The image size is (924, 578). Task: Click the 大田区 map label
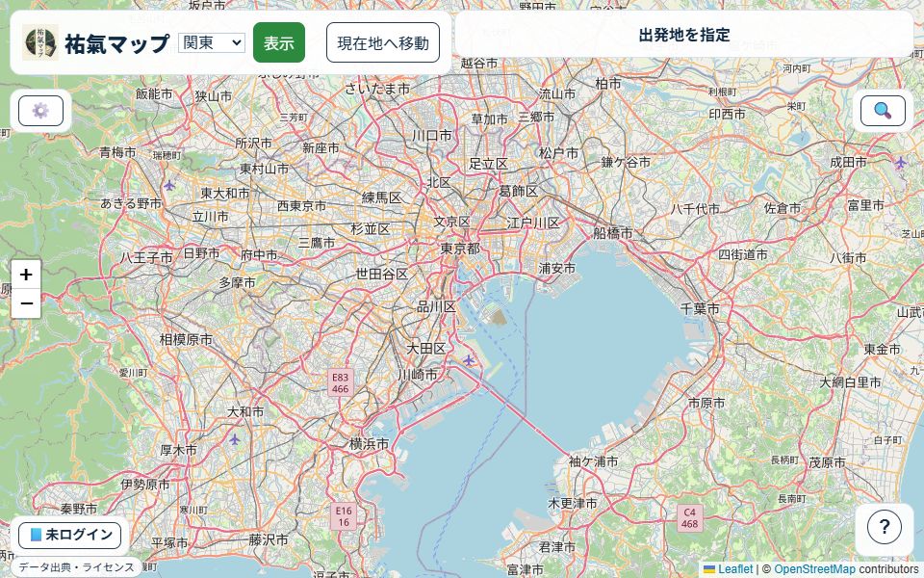pos(426,348)
